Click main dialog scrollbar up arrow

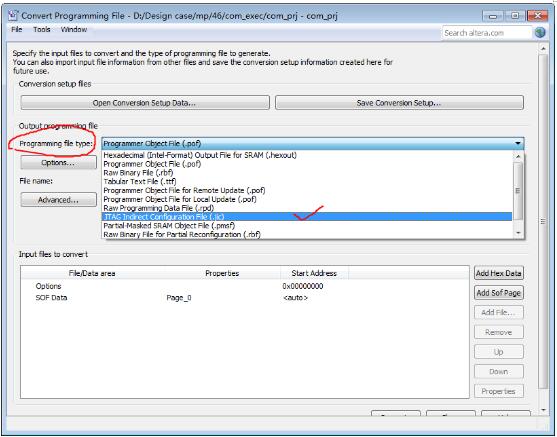tap(543, 48)
